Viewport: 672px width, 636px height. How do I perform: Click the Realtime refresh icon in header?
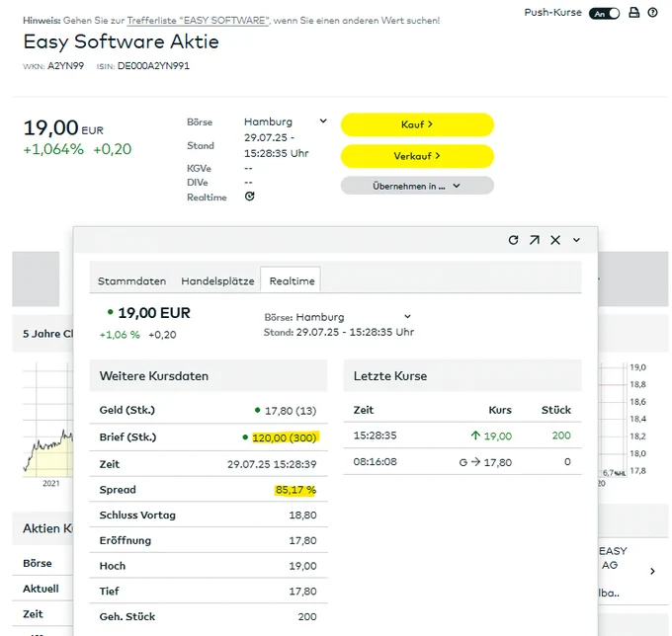point(249,197)
